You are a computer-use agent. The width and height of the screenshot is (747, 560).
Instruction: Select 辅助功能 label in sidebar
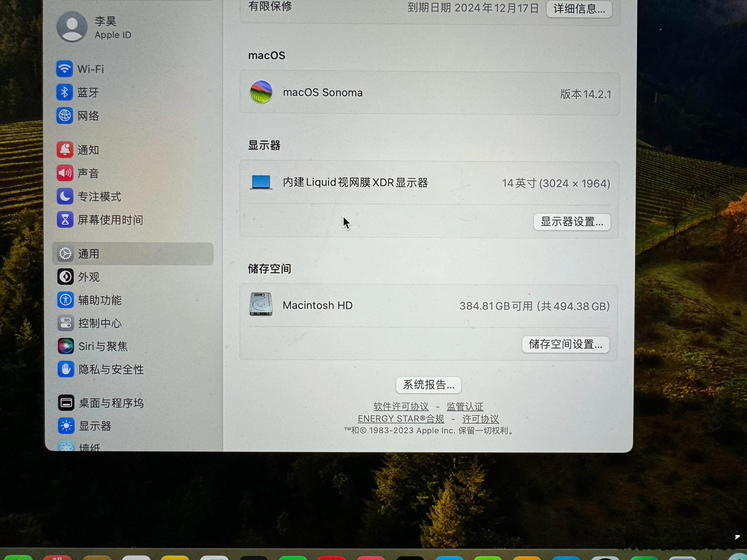click(x=100, y=300)
